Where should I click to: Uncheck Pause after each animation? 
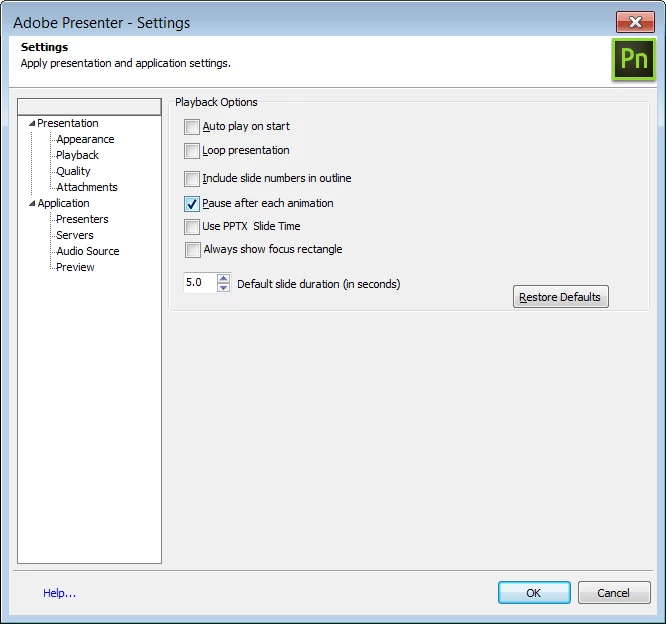[192, 204]
